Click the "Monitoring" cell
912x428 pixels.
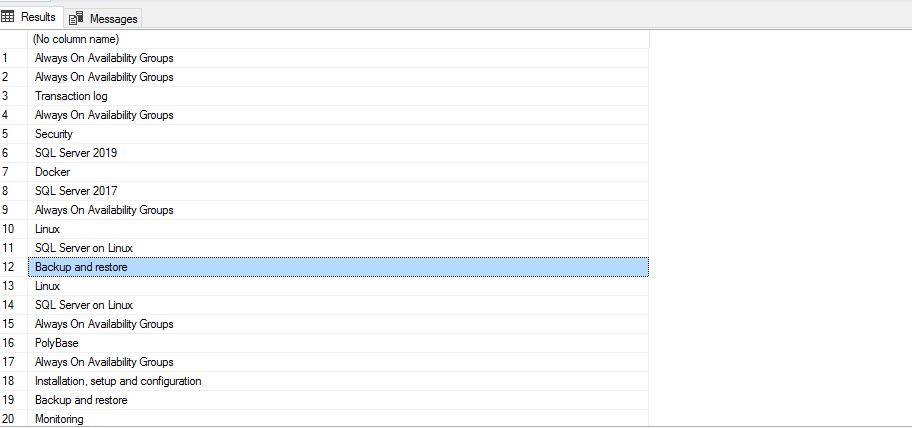click(59, 419)
